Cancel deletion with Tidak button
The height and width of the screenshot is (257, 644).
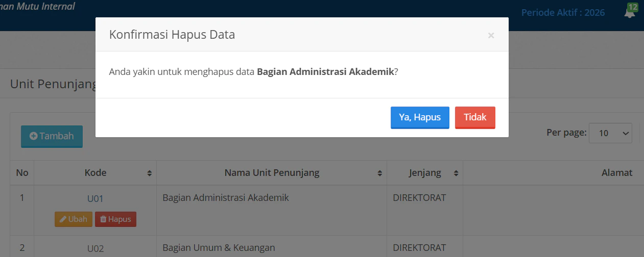point(475,117)
